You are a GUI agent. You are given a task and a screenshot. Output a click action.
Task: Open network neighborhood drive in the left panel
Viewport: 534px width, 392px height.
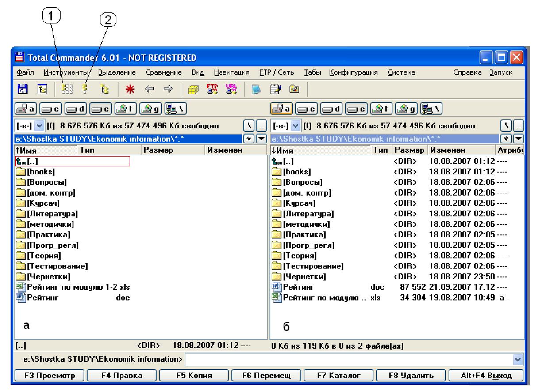(x=175, y=108)
